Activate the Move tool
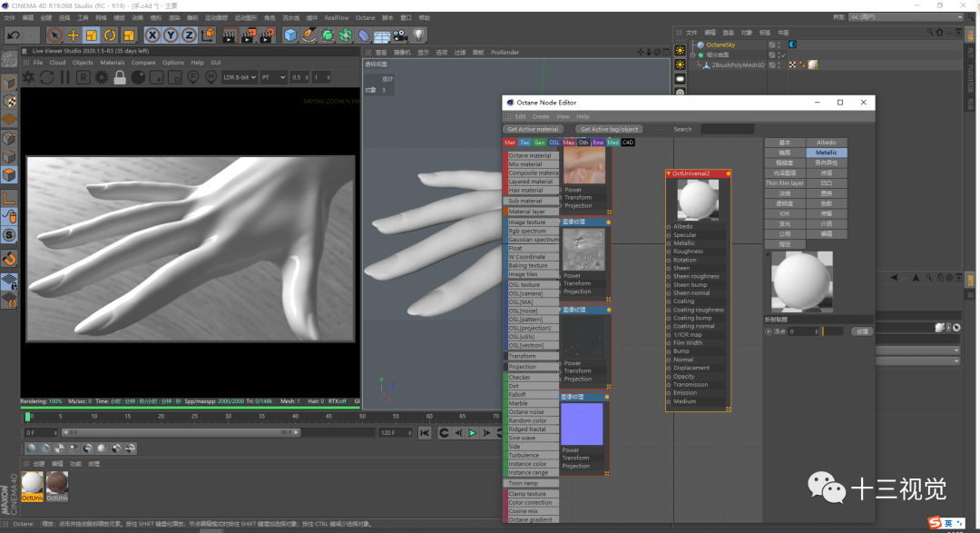 click(73, 35)
